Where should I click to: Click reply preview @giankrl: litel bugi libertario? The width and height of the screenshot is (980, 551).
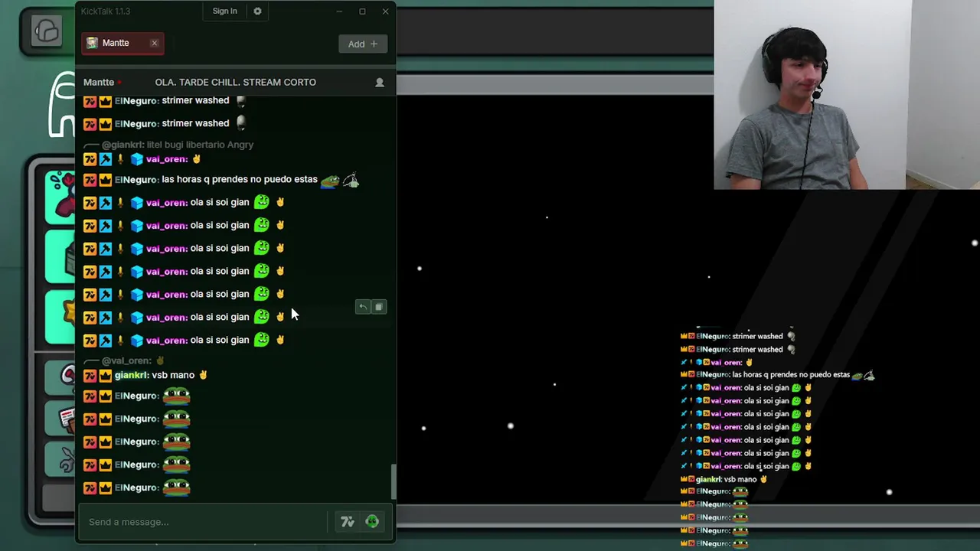178,145
